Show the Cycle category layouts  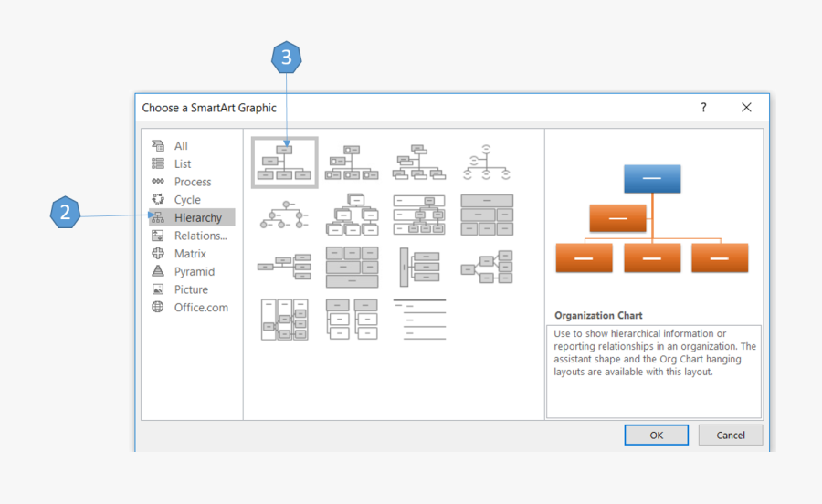coord(192,200)
